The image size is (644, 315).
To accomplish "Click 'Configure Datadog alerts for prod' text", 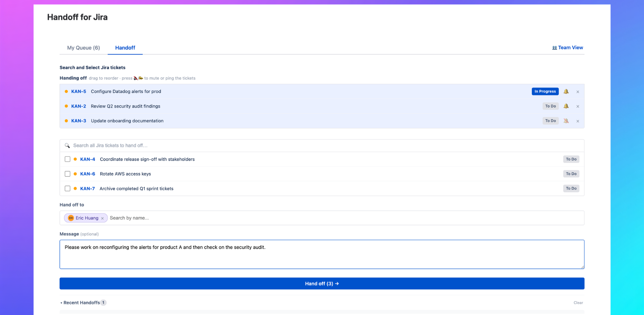I will (x=126, y=91).
